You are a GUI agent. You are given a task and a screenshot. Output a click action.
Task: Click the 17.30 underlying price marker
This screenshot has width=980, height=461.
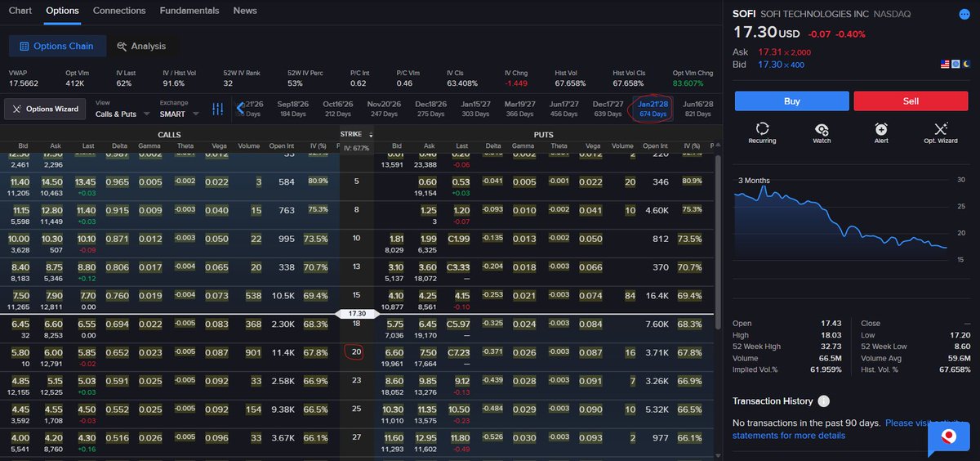pos(357,314)
